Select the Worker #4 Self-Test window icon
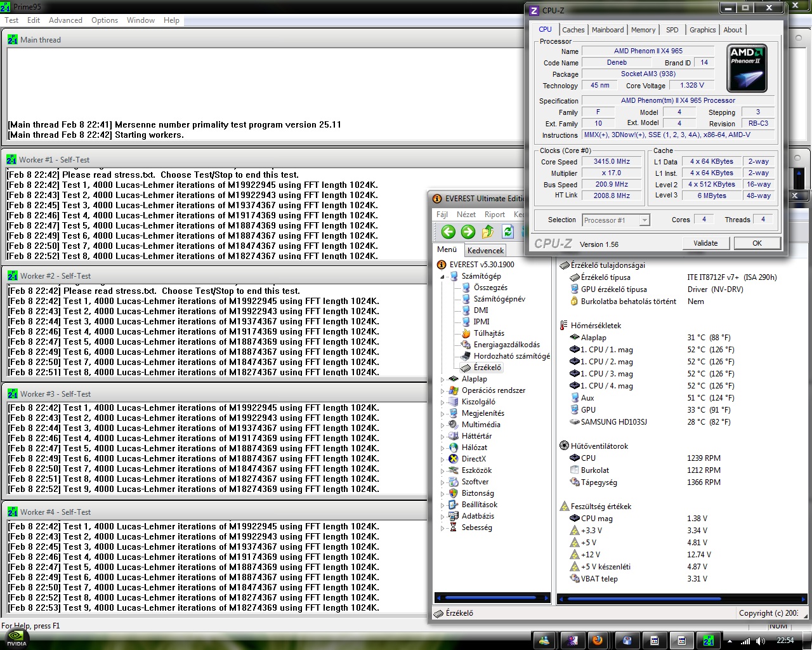 [x=13, y=512]
